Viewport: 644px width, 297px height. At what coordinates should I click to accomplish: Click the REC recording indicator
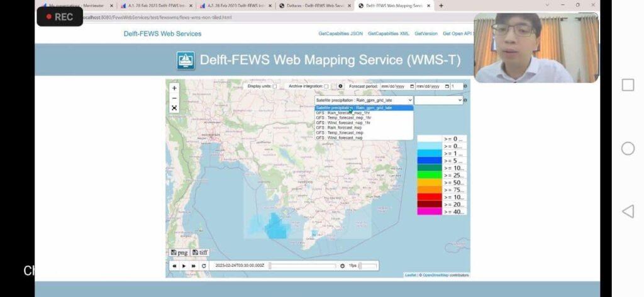coord(60,17)
